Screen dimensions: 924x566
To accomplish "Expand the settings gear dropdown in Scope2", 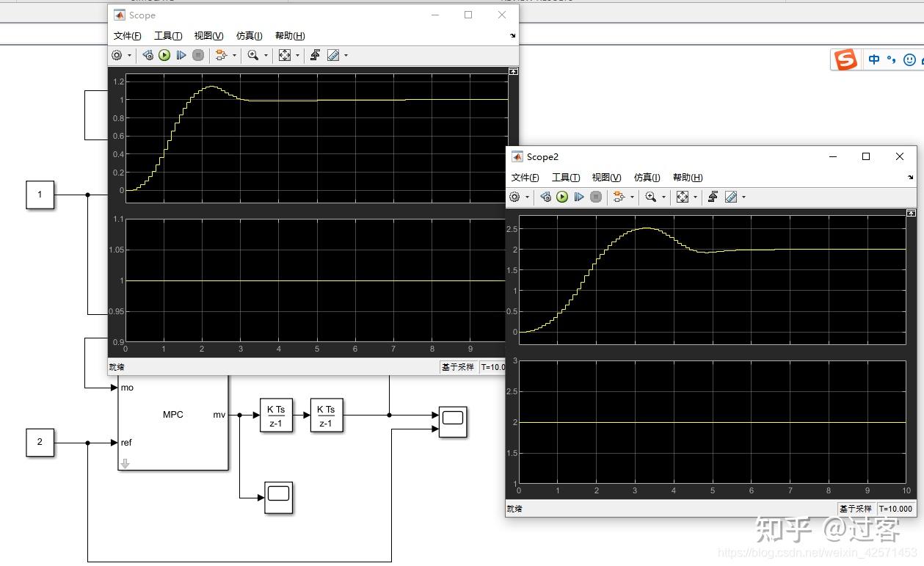I will pyautogui.click(x=528, y=197).
